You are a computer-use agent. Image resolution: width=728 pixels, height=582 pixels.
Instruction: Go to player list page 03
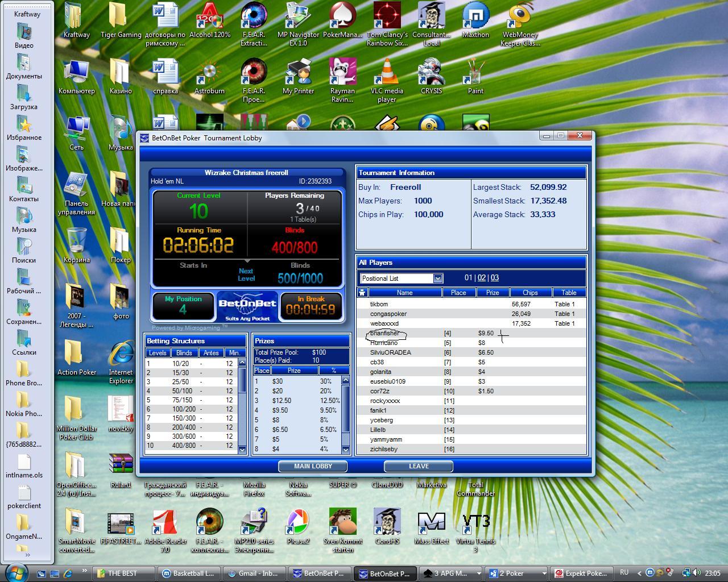tap(495, 278)
